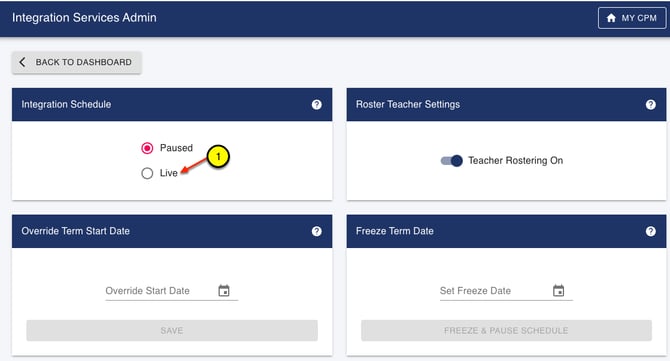670x361 pixels.
Task: Open help for Roster Teacher Settings
Action: 650,105
